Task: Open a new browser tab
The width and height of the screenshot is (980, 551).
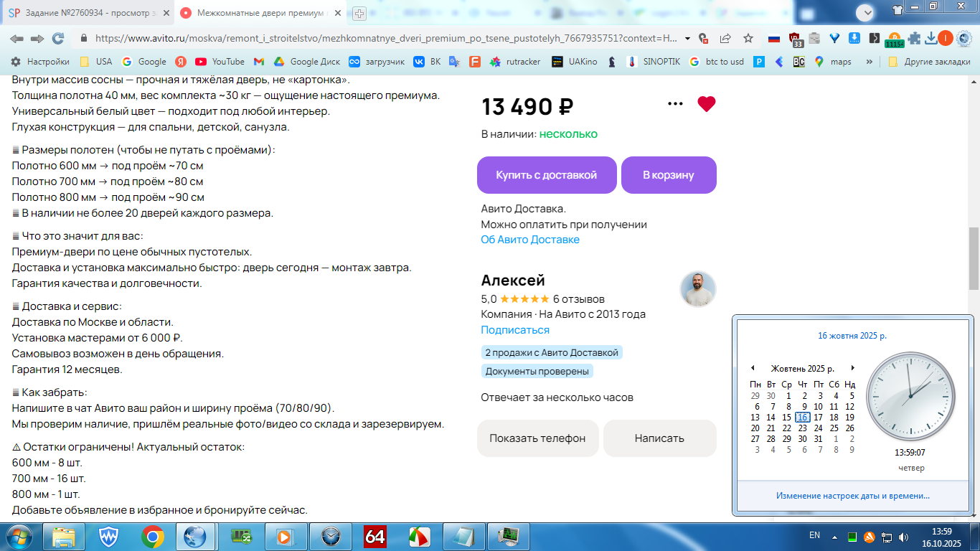Action: [x=359, y=13]
